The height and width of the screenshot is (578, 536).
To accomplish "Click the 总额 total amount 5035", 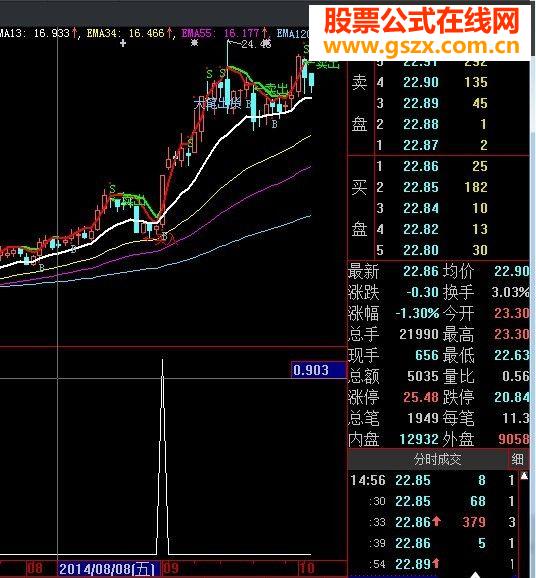I will (x=423, y=376).
